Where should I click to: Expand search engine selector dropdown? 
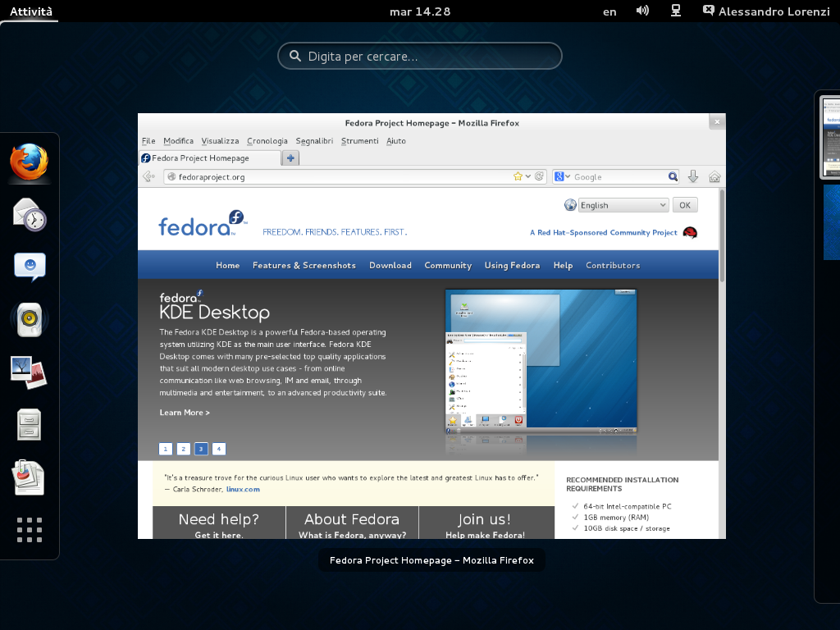point(563,176)
